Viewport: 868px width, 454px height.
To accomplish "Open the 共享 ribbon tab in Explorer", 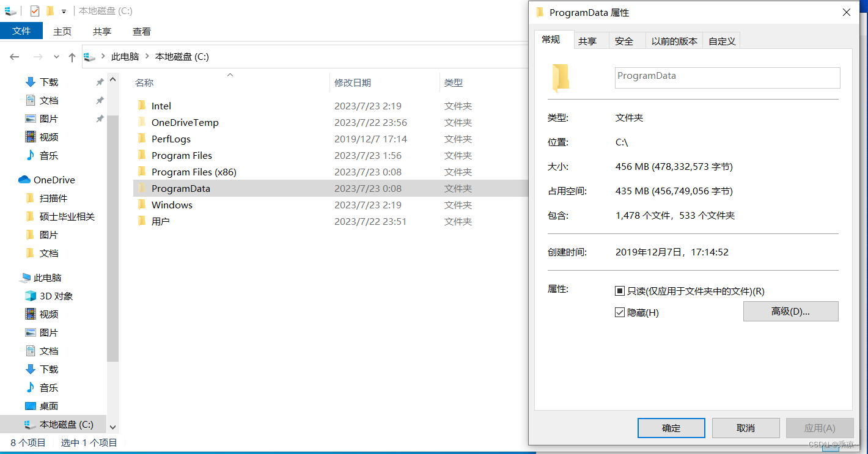I will point(102,31).
